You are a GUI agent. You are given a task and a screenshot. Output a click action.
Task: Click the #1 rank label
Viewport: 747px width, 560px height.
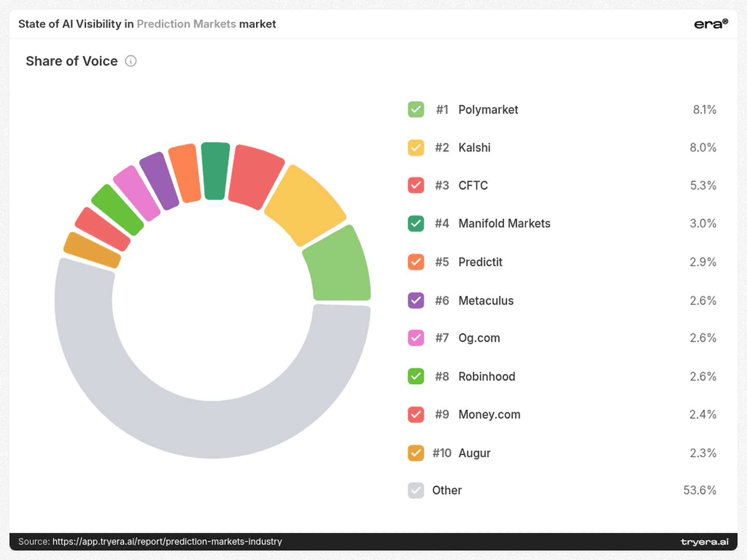pyautogui.click(x=442, y=110)
